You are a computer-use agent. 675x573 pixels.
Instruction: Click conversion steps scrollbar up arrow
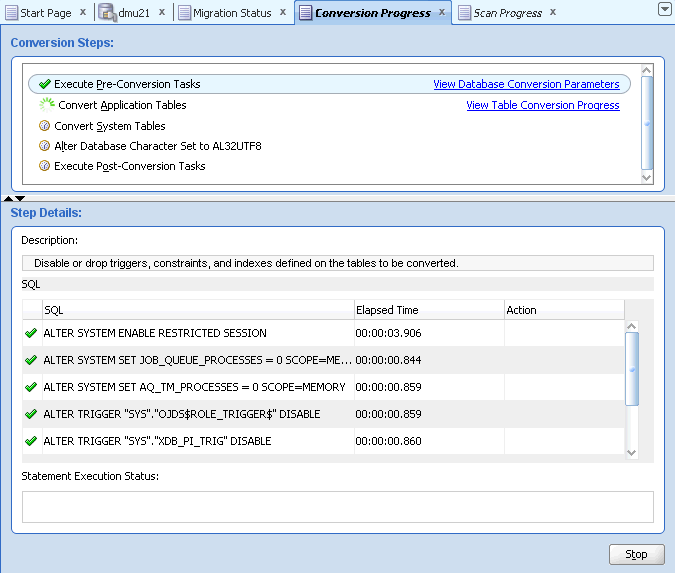tap(646, 70)
